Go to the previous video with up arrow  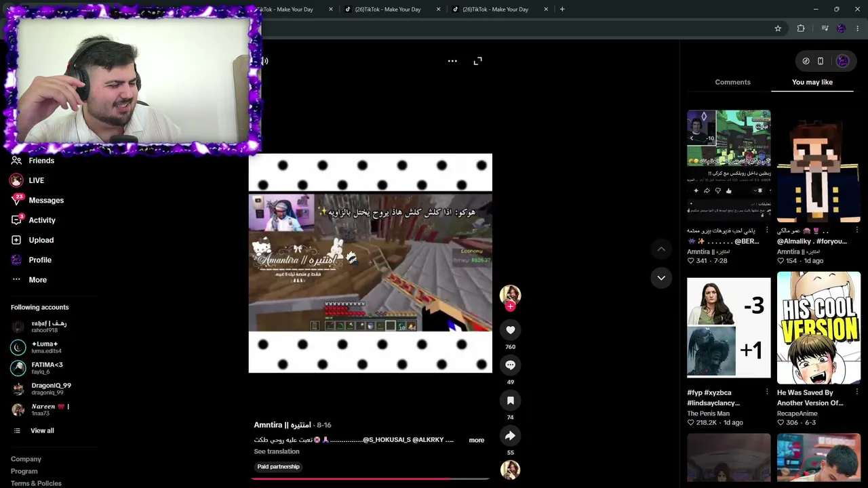[x=661, y=249]
